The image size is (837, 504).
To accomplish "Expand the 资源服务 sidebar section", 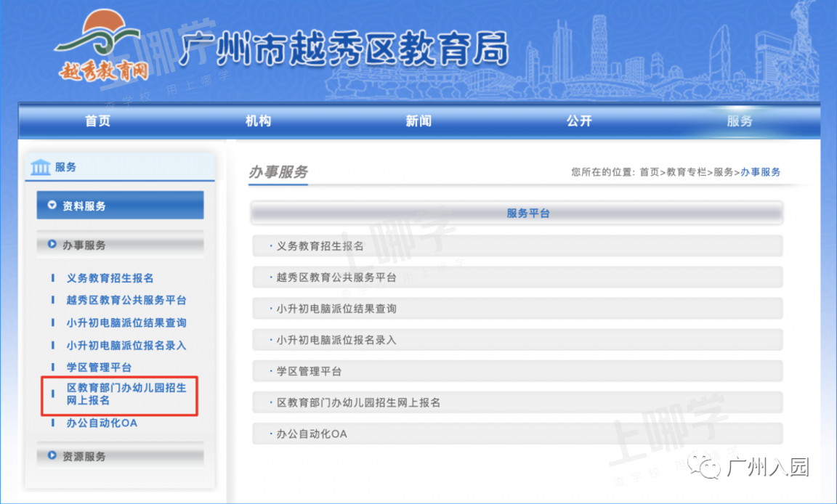I will tap(120, 456).
